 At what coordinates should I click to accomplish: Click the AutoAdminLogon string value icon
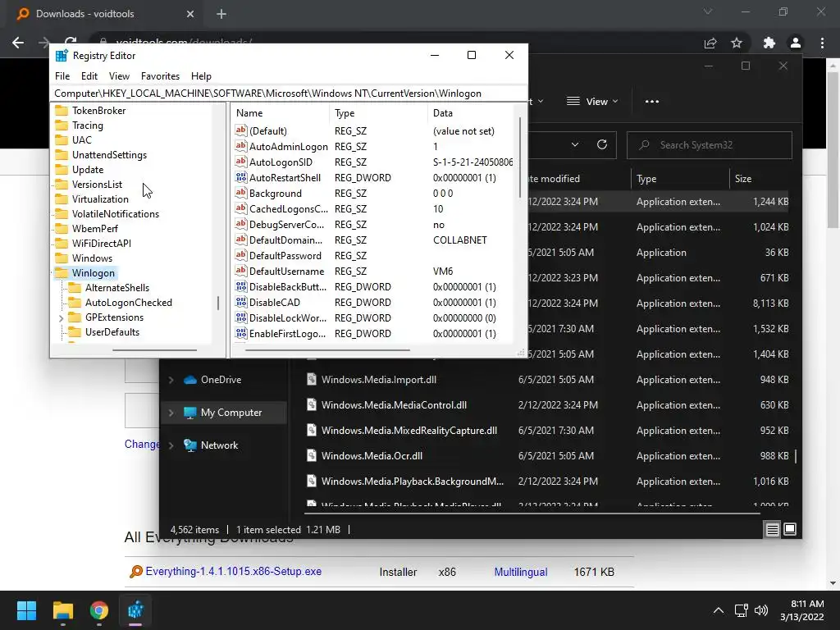[x=241, y=146]
